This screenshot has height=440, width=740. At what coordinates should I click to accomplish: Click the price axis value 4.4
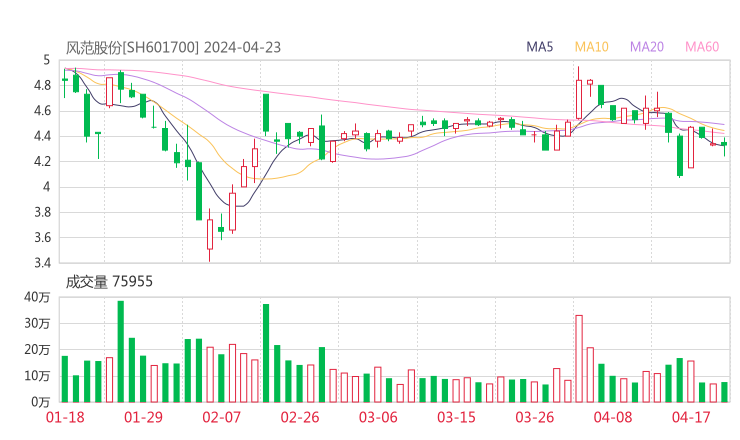(42, 136)
